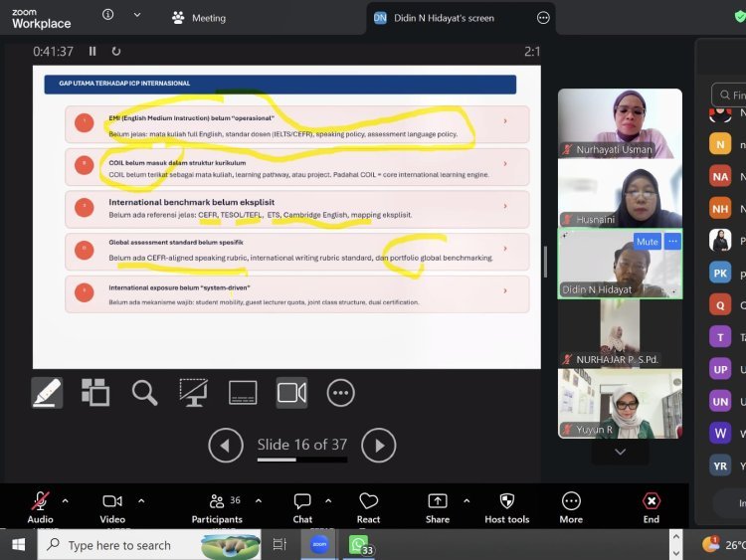746x560 pixels.
Task: Advance to the next slide
Action: (379, 446)
